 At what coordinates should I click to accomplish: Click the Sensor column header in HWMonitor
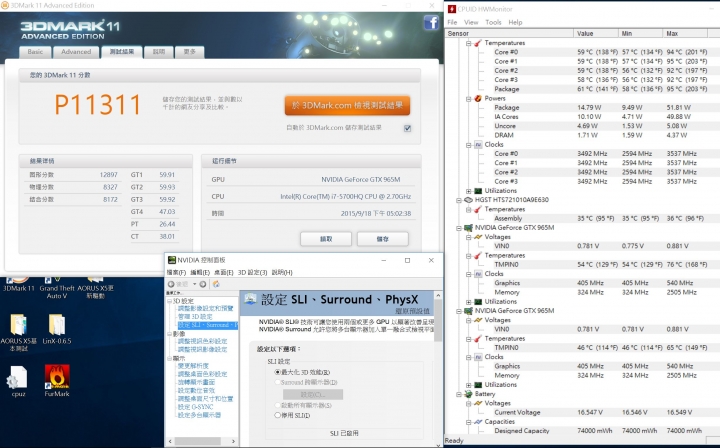pos(509,34)
